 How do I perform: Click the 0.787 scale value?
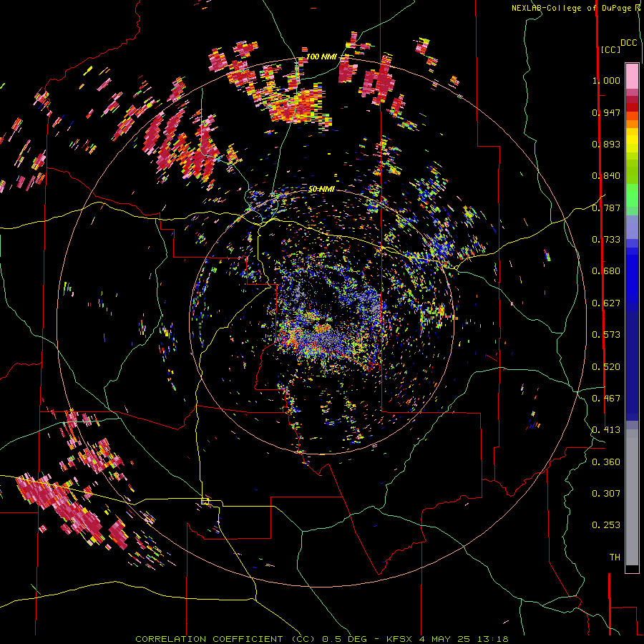(606, 208)
